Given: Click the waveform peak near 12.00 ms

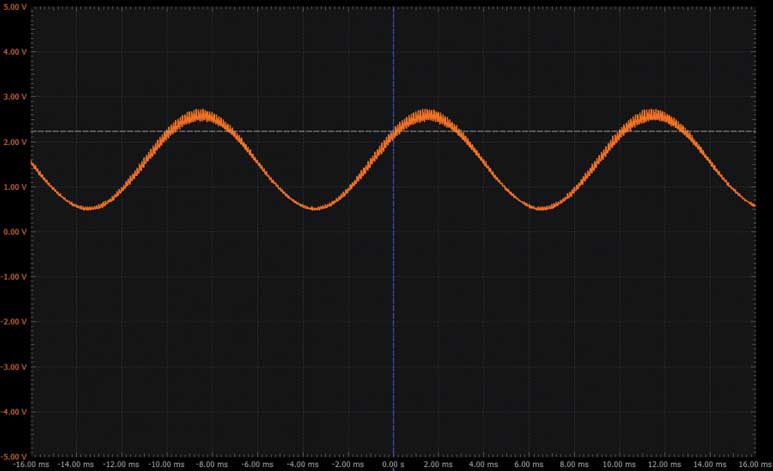Looking at the screenshot, I should click(x=653, y=115).
